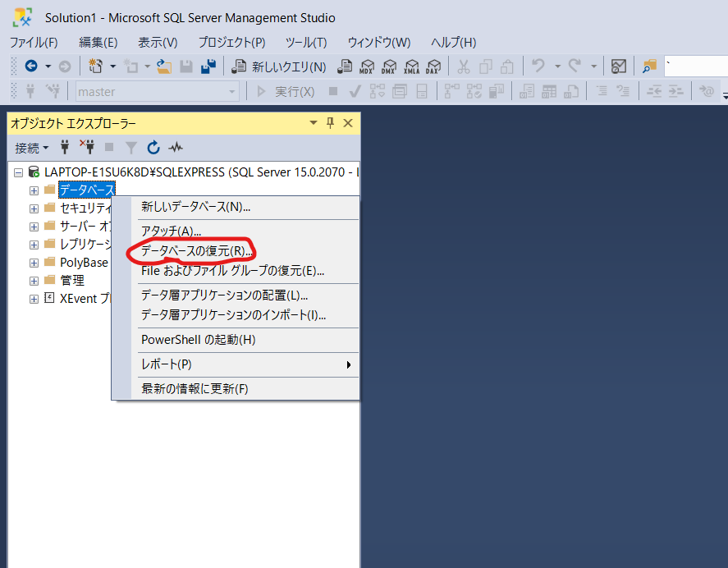Click the stop query square icon
Image resolution: width=728 pixels, height=568 pixels.
pos(333,91)
